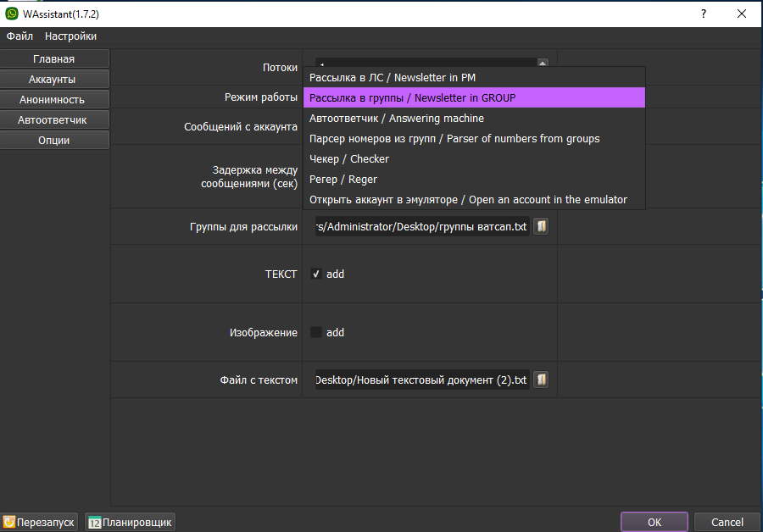
Task: Switch to the Аккаунты tab
Action: tap(54, 80)
